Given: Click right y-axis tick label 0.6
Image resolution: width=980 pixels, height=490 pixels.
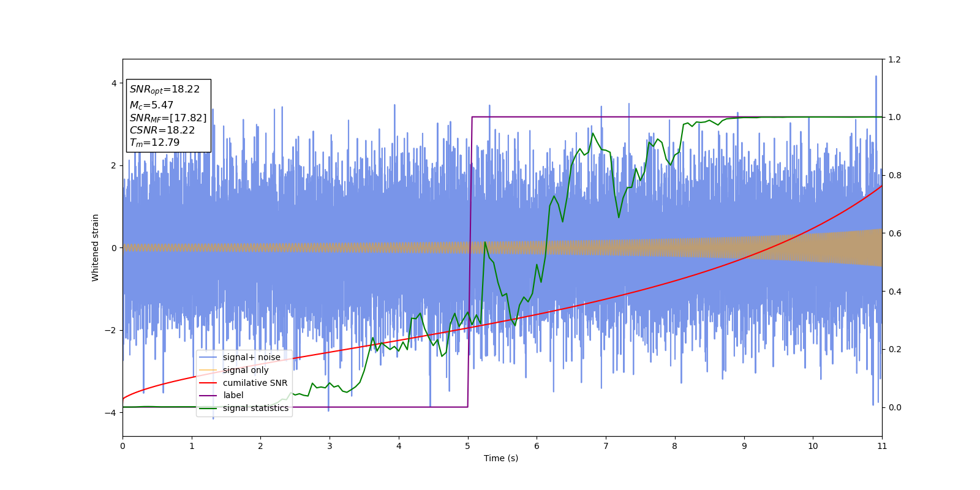Looking at the screenshot, I should click(894, 233).
